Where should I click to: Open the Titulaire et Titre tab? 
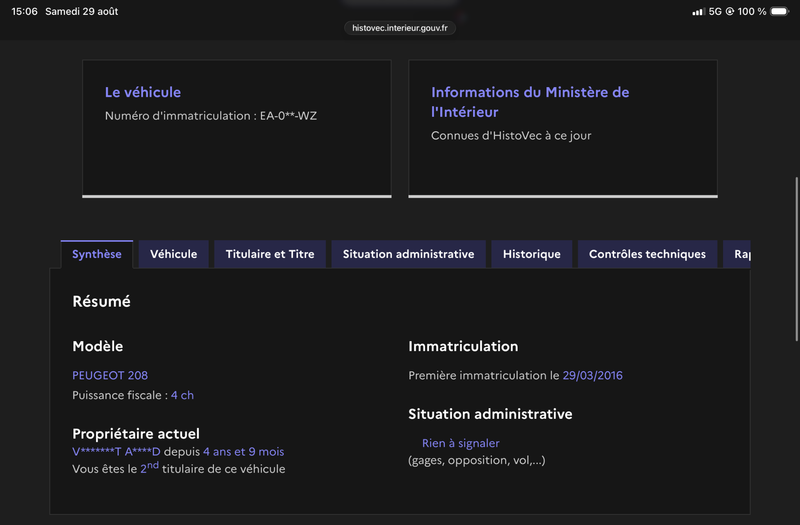tap(270, 254)
